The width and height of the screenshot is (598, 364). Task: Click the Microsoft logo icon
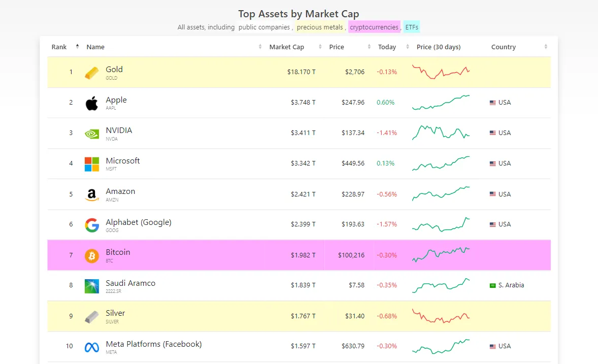pyautogui.click(x=92, y=164)
